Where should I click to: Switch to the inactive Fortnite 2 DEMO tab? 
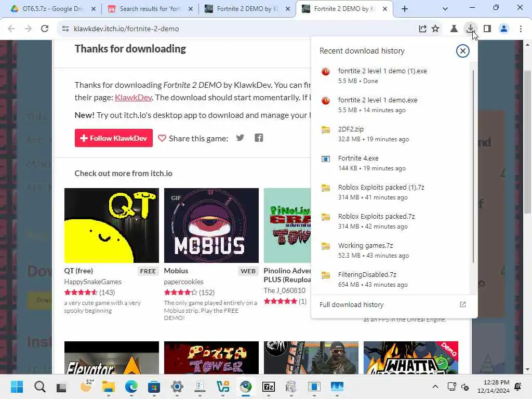pos(247,9)
